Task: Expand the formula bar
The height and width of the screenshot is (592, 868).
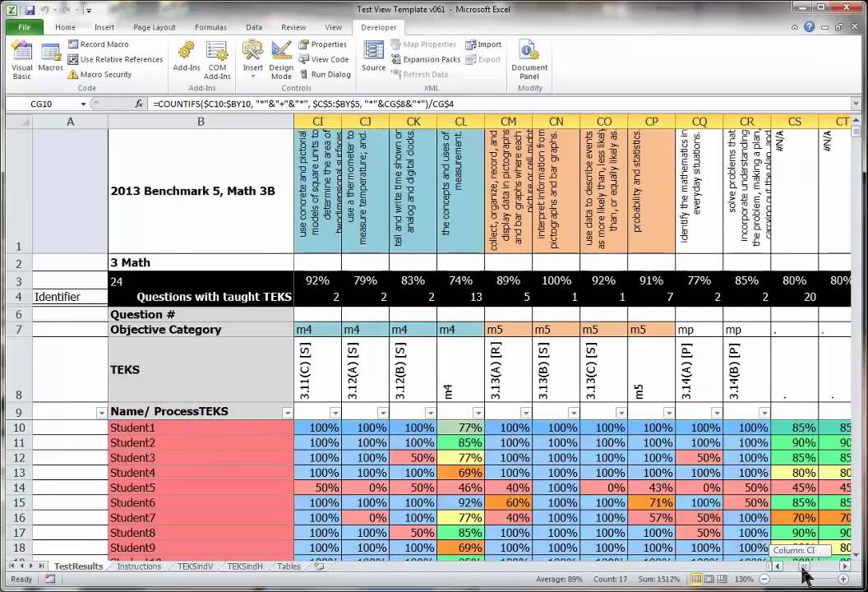Action: [856, 104]
